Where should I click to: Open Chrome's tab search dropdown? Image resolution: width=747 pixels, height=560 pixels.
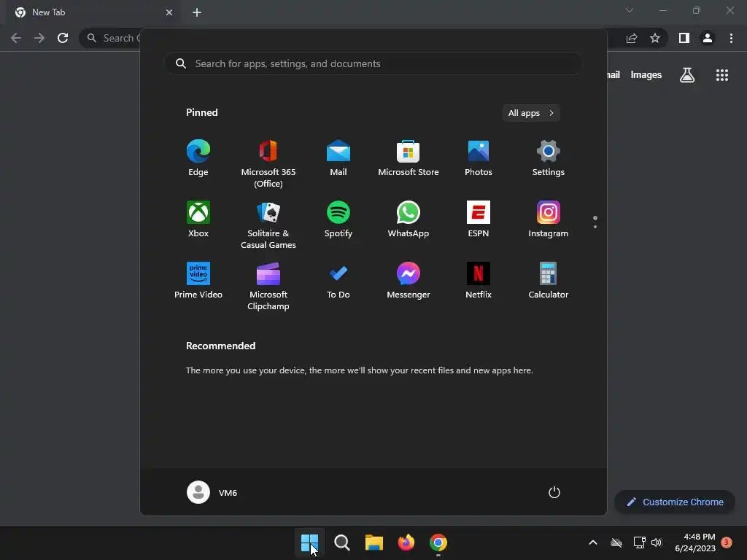[630, 10]
